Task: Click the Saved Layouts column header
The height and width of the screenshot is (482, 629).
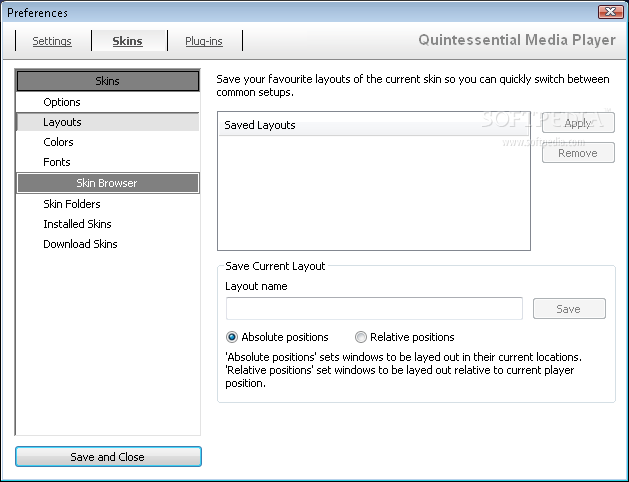Action: pyautogui.click(x=374, y=125)
